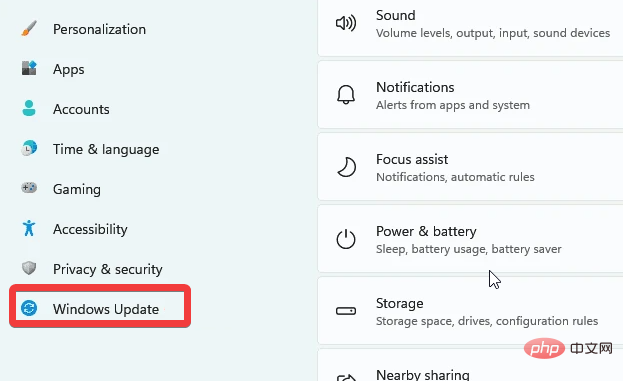Click the Accounts person icon
This screenshot has width=623, height=381.
click(x=29, y=108)
